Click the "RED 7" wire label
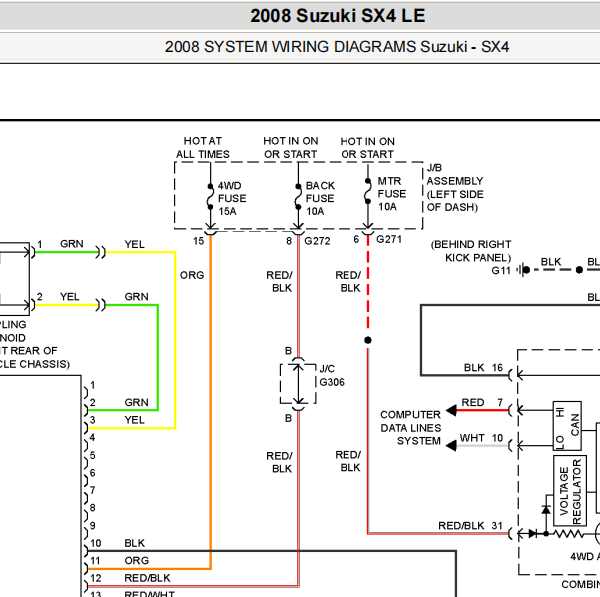Image resolution: width=600 pixels, height=597 pixels. point(482,403)
